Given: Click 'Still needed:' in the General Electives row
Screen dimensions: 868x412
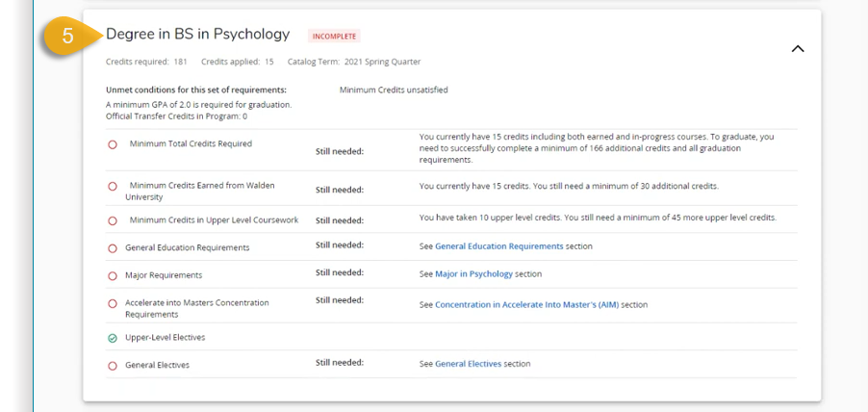Looking at the screenshot, I should [340, 363].
